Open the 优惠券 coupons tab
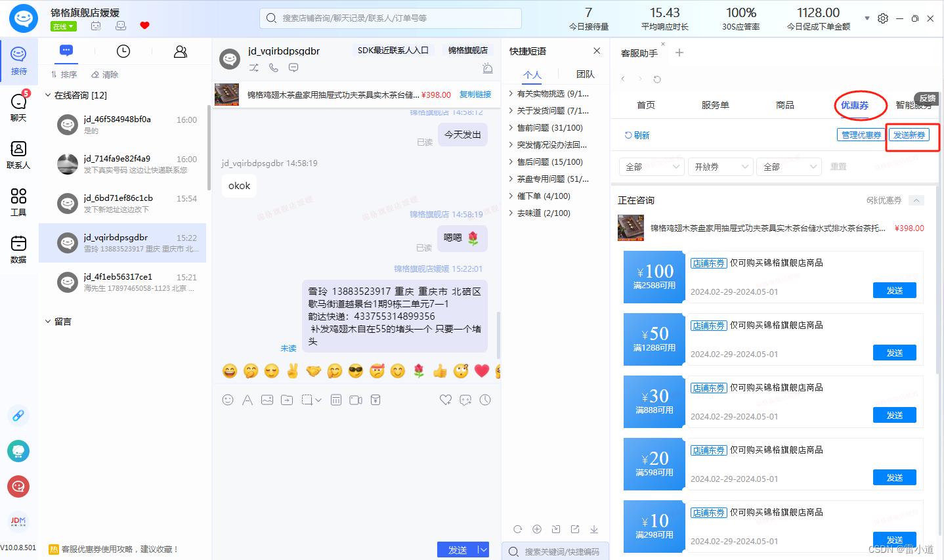 click(x=855, y=105)
